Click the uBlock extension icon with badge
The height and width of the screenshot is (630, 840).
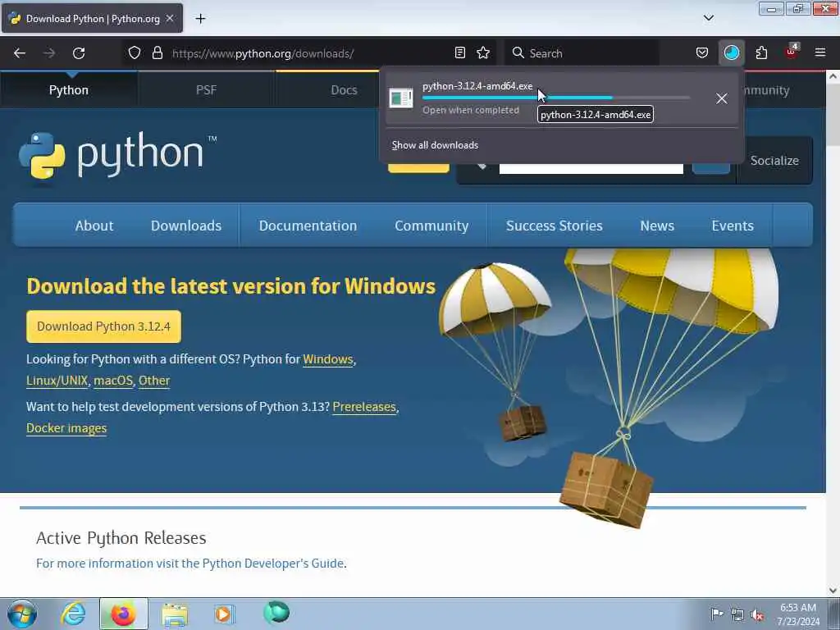click(x=792, y=52)
